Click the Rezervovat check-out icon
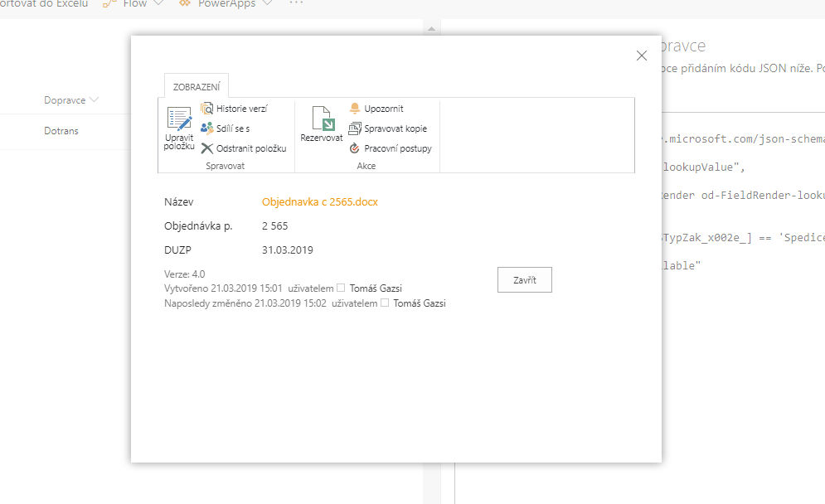 tap(322, 118)
